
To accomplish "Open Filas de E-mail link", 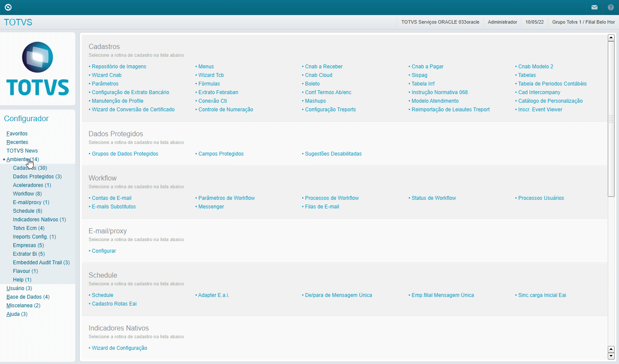I will 322,207.
